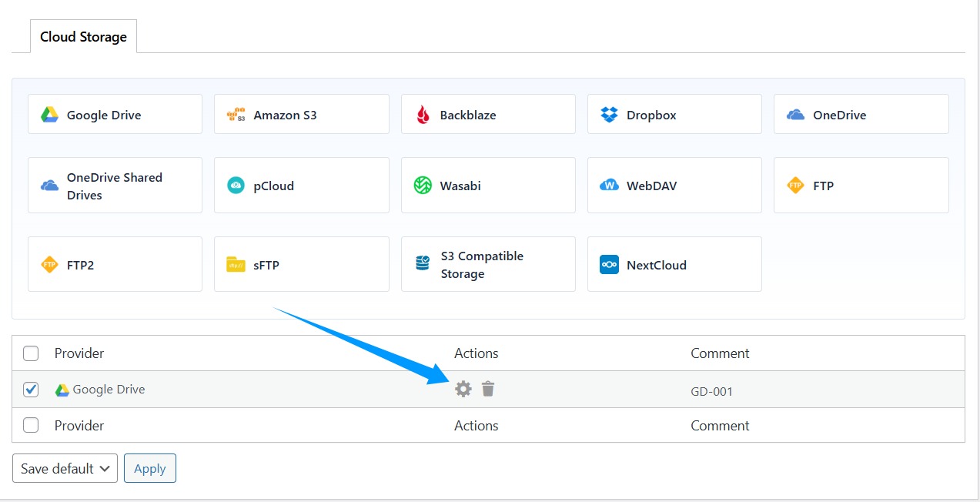This screenshot has height=502, width=980.
Task: Select OneDrive Shared Drives storage
Action: pyautogui.click(x=114, y=185)
